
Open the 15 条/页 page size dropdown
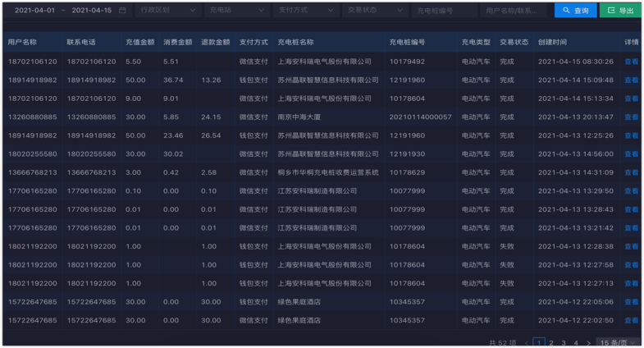pyautogui.click(x=617, y=342)
